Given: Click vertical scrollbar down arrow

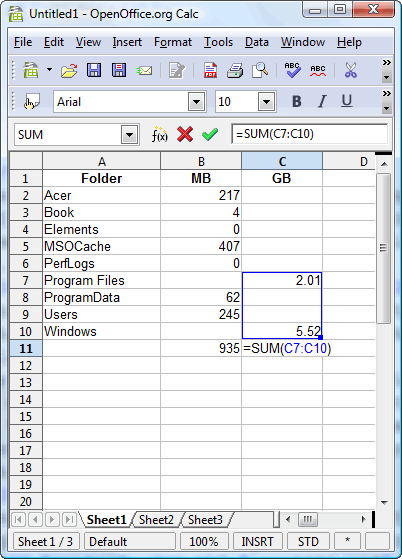Looking at the screenshot, I should click(x=384, y=502).
